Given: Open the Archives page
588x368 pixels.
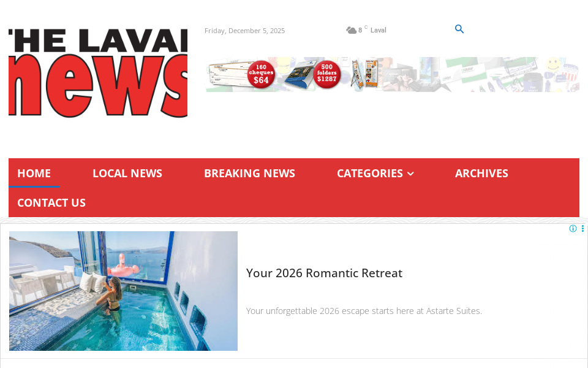Looking at the screenshot, I should point(481,173).
